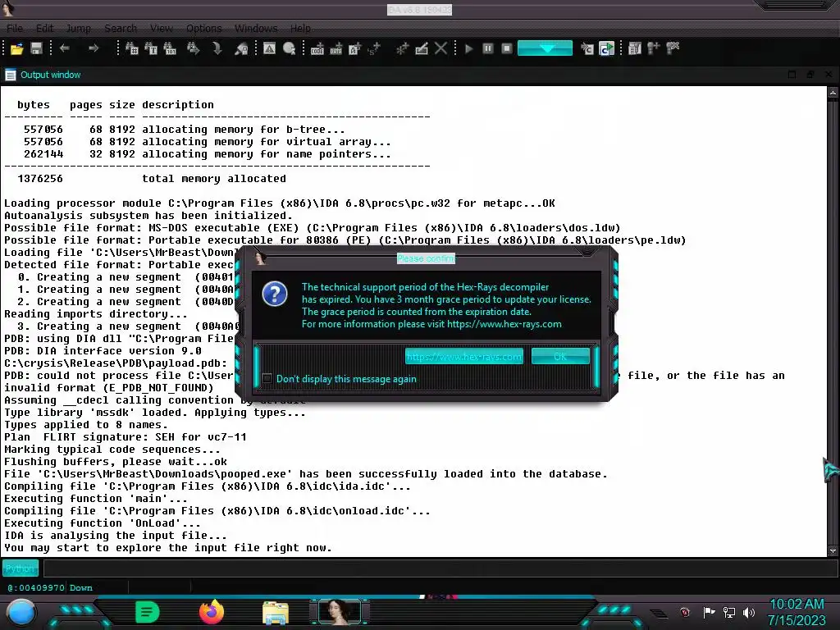Focus the Python command input field

(440, 568)
